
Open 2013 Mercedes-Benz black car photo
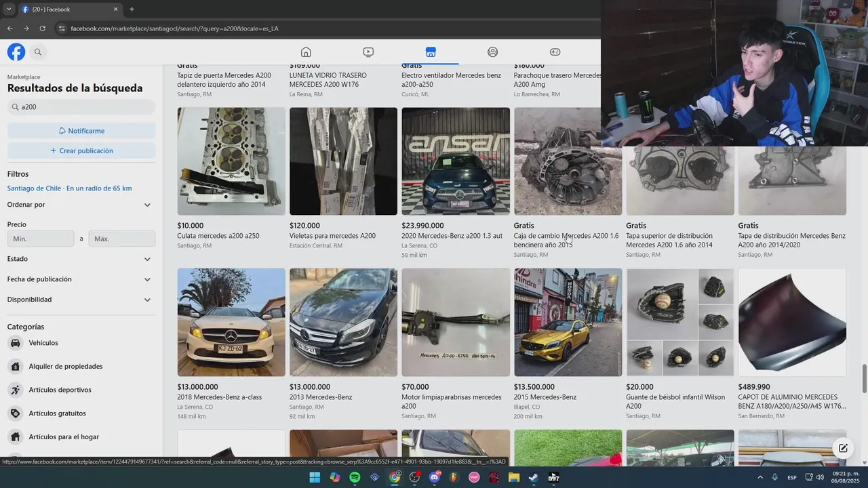[x=343, y=323]
